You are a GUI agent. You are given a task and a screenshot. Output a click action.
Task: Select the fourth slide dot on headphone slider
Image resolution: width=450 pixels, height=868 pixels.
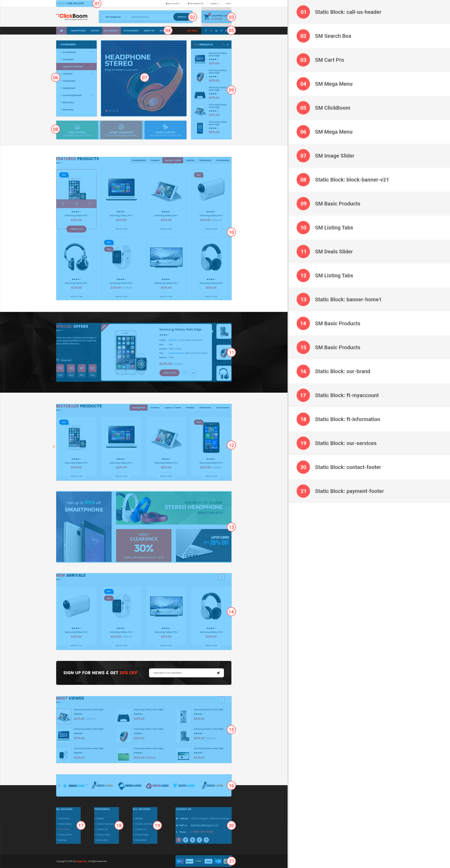(117, 111)
